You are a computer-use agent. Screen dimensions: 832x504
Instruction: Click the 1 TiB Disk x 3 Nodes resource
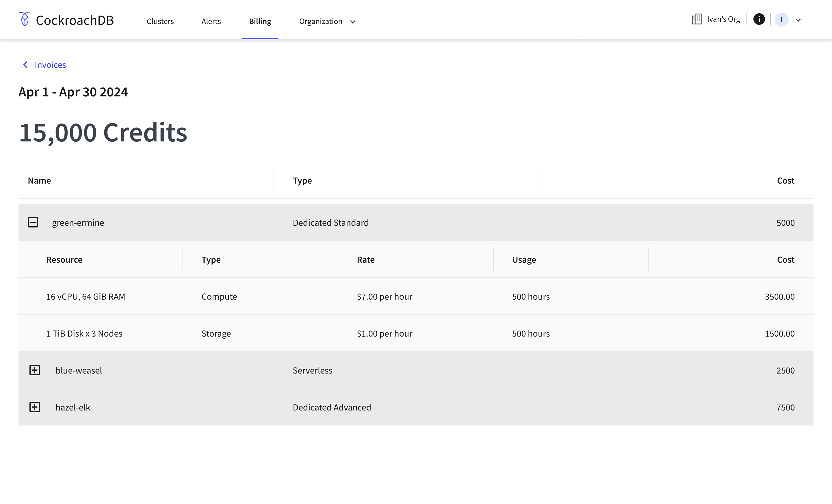point(84,333)
